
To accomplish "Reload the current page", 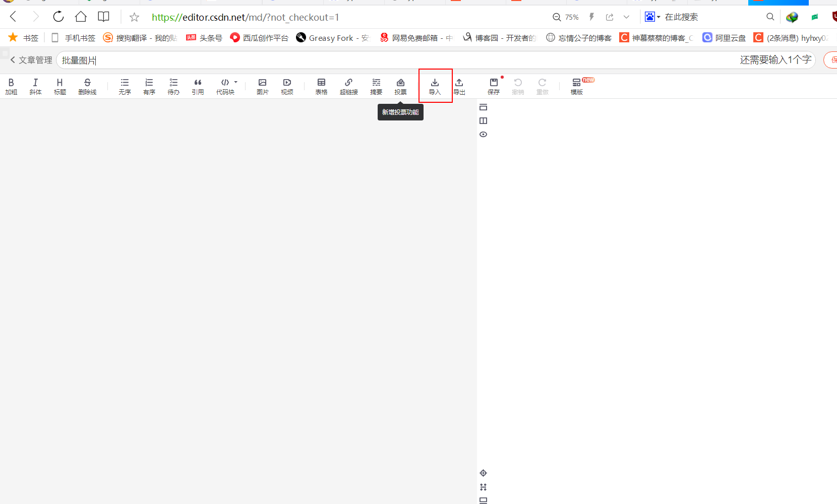I will [58, 17].
